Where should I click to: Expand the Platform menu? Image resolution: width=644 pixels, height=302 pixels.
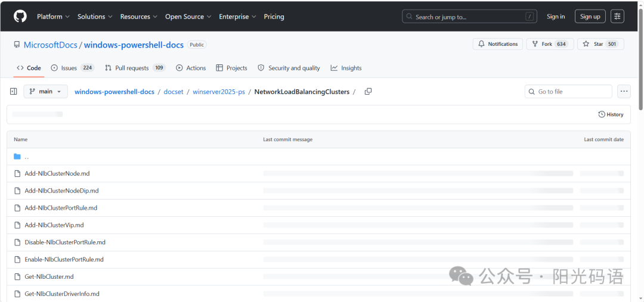(53, 17)
